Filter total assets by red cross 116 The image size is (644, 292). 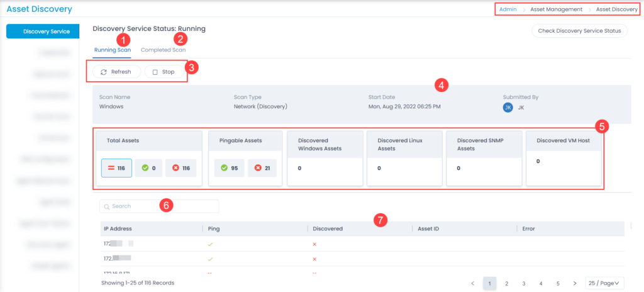181,168
